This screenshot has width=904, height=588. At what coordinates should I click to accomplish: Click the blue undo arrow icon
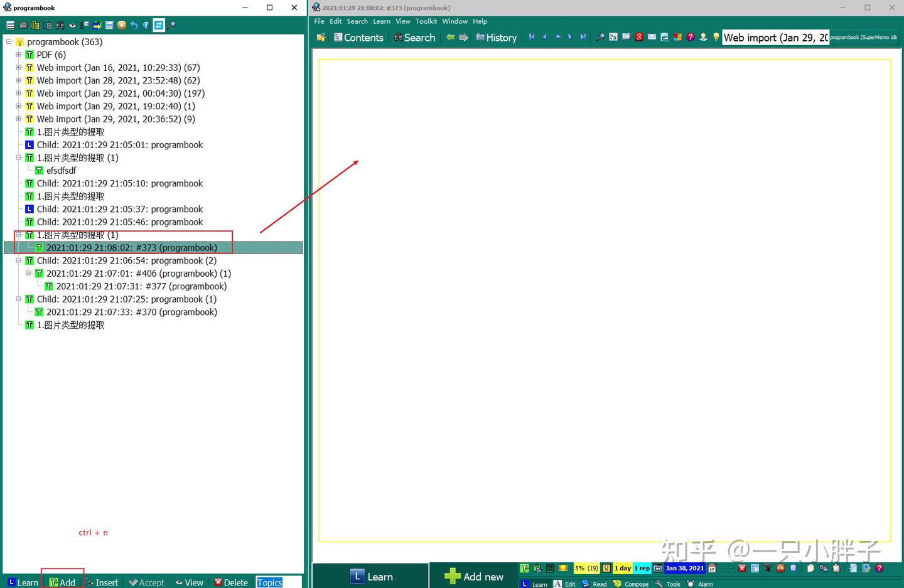[x=134, y=25]
